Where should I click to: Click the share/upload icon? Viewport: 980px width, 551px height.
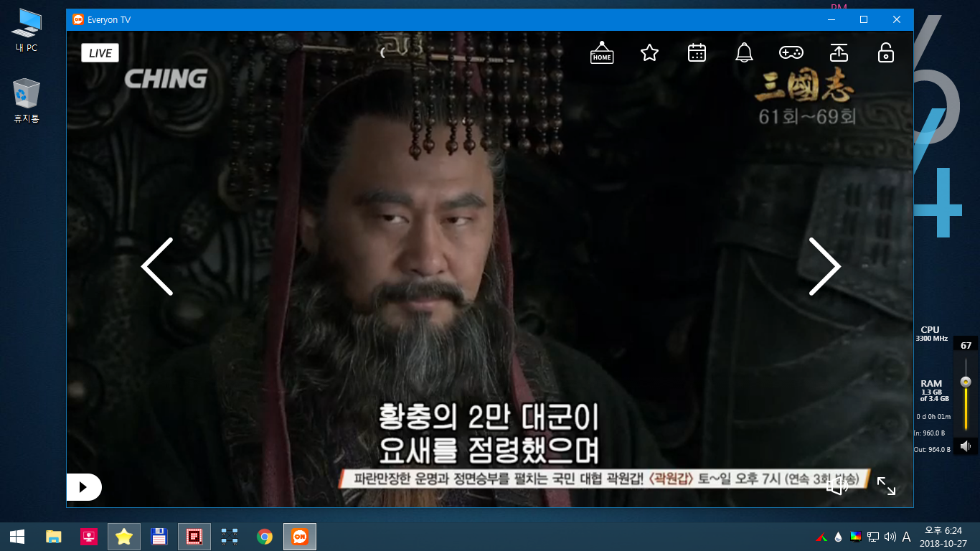[839, 52]
